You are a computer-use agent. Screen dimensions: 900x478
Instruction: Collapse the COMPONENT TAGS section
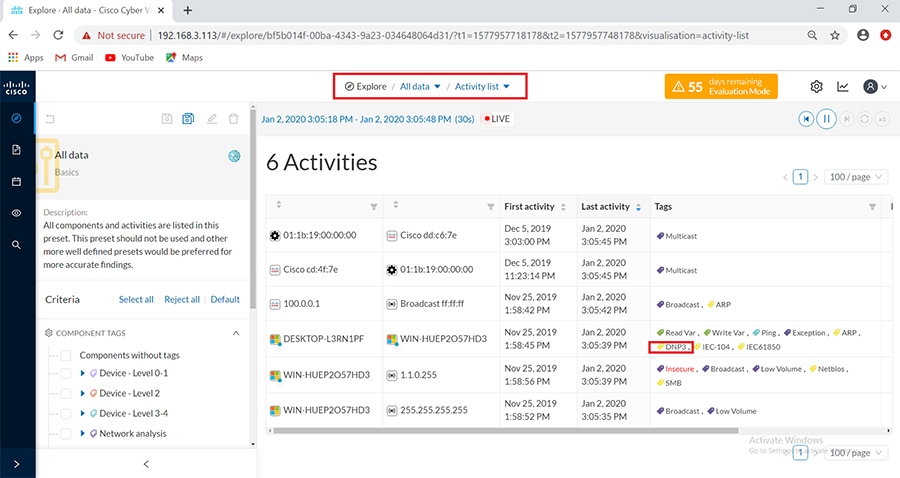236,333
